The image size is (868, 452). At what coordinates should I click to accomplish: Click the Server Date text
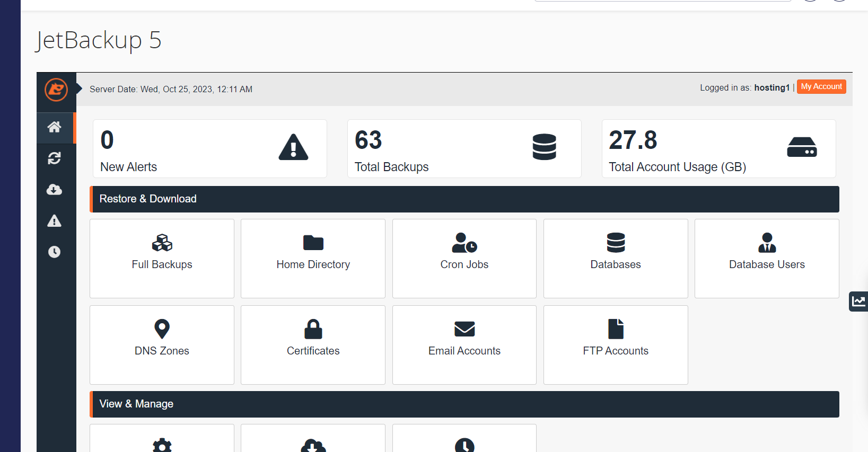click(171, 89)
